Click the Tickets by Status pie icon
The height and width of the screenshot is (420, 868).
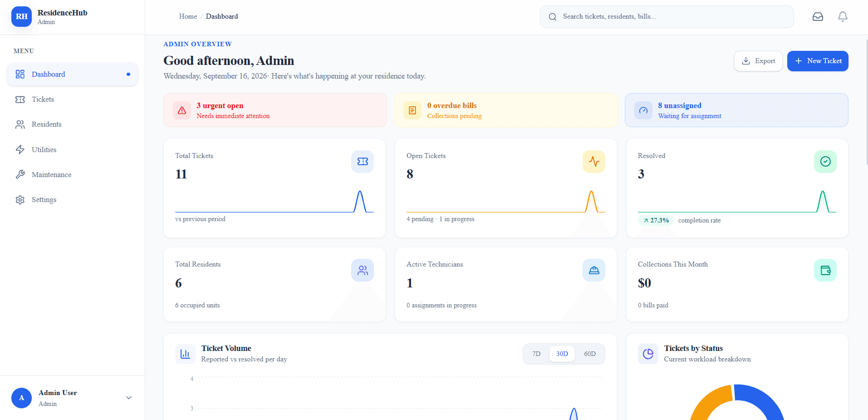[x=648, y=354]
